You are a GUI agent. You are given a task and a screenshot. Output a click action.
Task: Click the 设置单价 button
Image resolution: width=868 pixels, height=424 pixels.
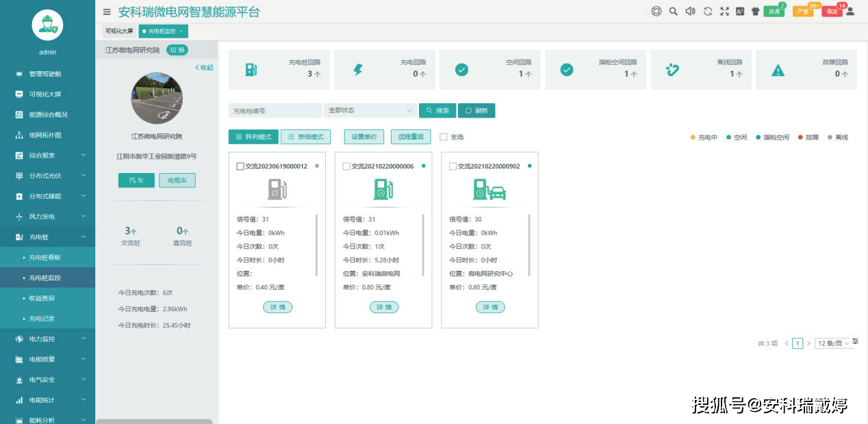pos(364,137)
